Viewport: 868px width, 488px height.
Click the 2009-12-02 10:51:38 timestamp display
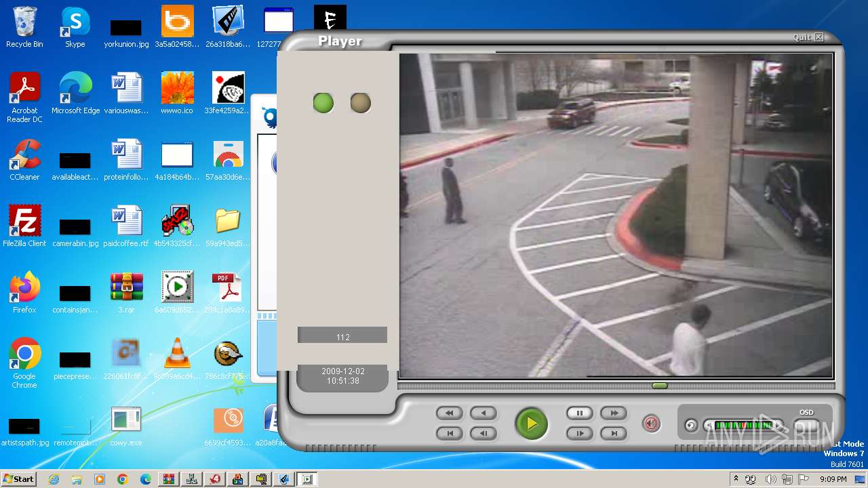click(342, 376)
